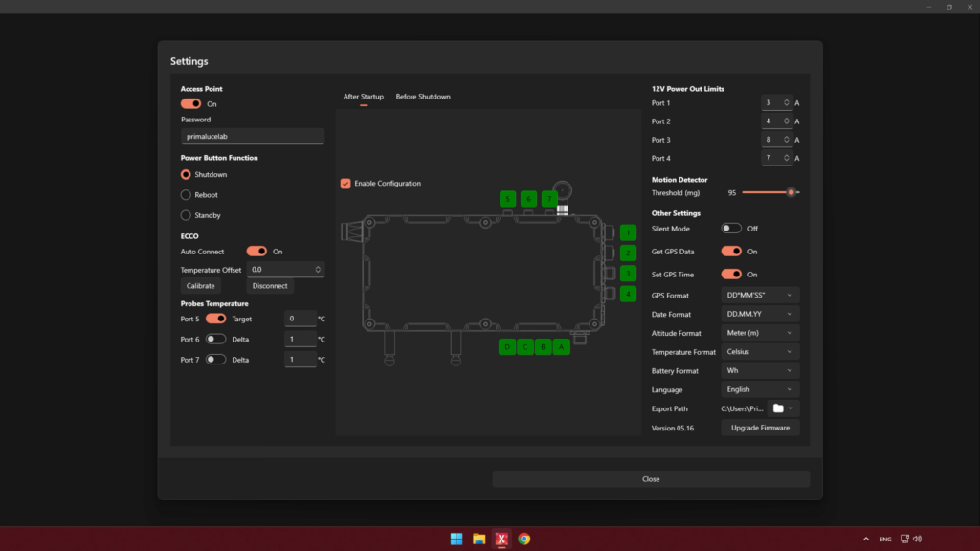This screenshot has width=980, height=551.
Task: Expand the Temperature Format dropdown
Action: 760,352
